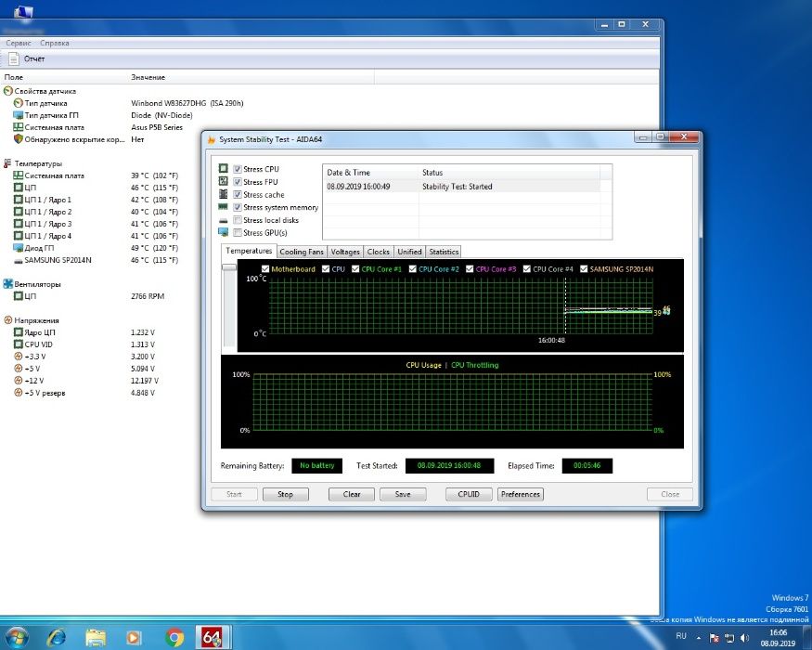Toggle CPU Core #4 graph checkbox

(x=527, y=269)
